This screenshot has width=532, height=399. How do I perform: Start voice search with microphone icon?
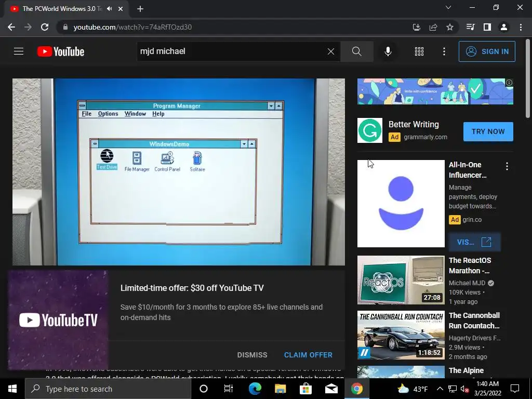388,51
